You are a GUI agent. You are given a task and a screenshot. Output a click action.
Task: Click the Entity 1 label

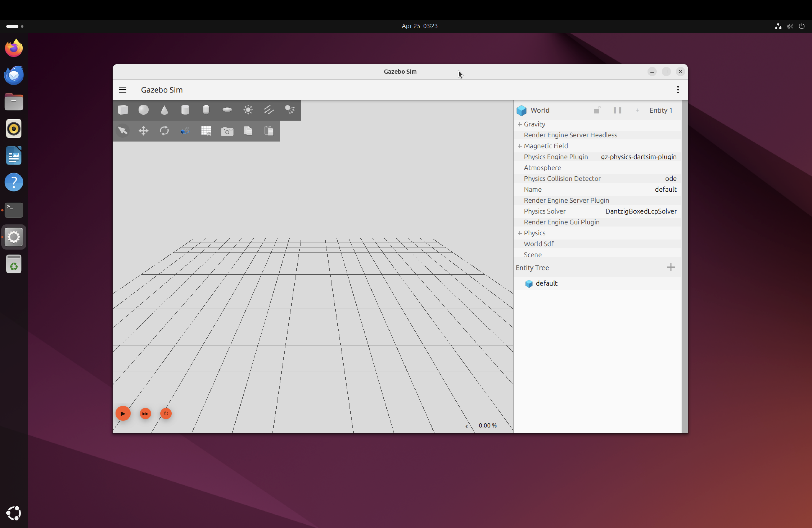[661, 110]
